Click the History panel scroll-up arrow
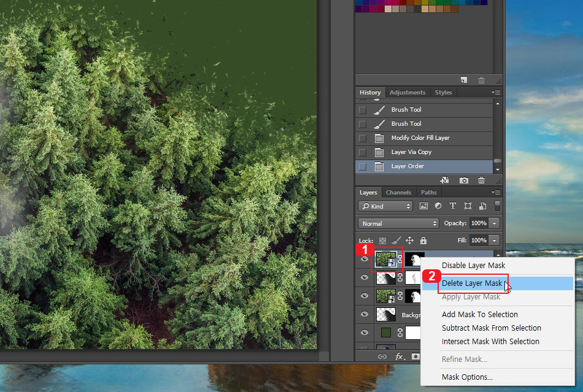The image size is (583, 392). tap(498, 104)
